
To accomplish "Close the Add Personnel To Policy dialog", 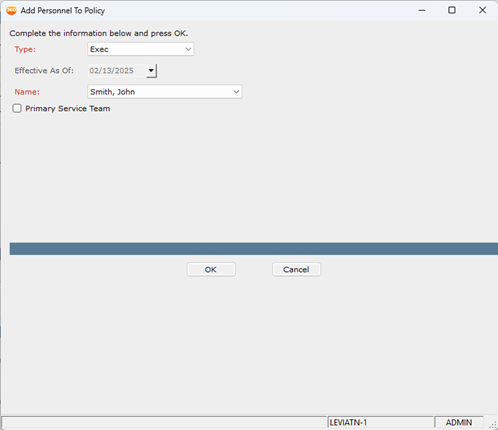I will coord(482,10).
